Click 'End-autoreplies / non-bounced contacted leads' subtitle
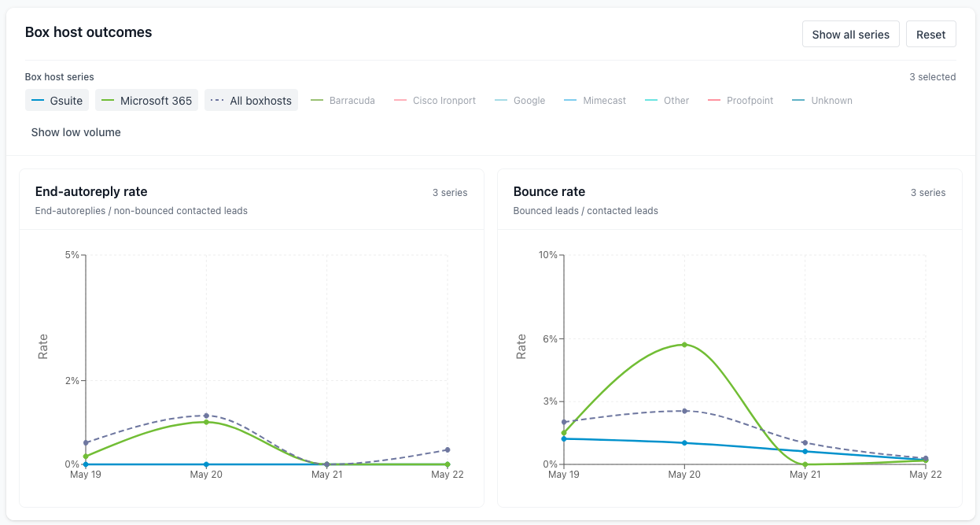Viewport: 980px width, 525px height. pyautogui.click(x=142, y=211)
